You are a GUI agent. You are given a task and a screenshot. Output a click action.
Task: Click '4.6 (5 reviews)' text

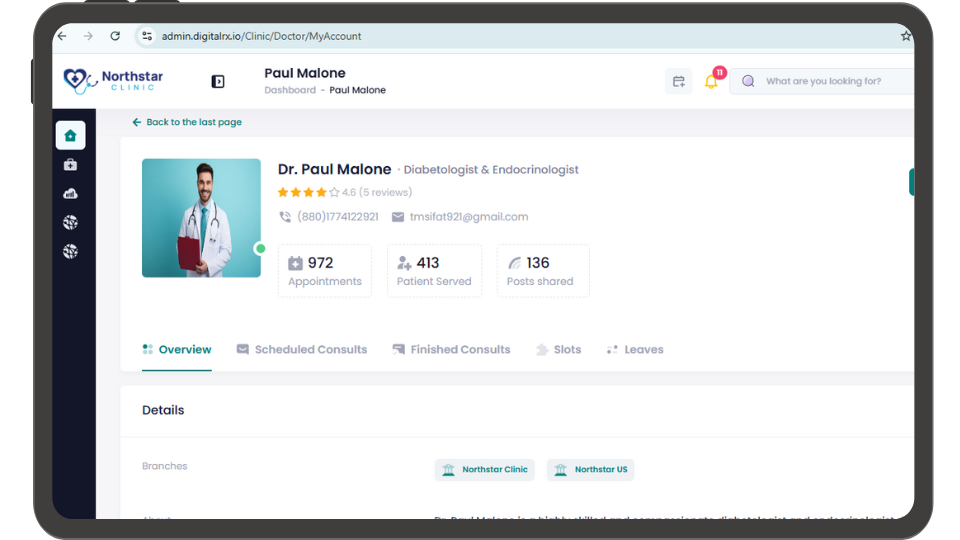click(x=377, y=192)
